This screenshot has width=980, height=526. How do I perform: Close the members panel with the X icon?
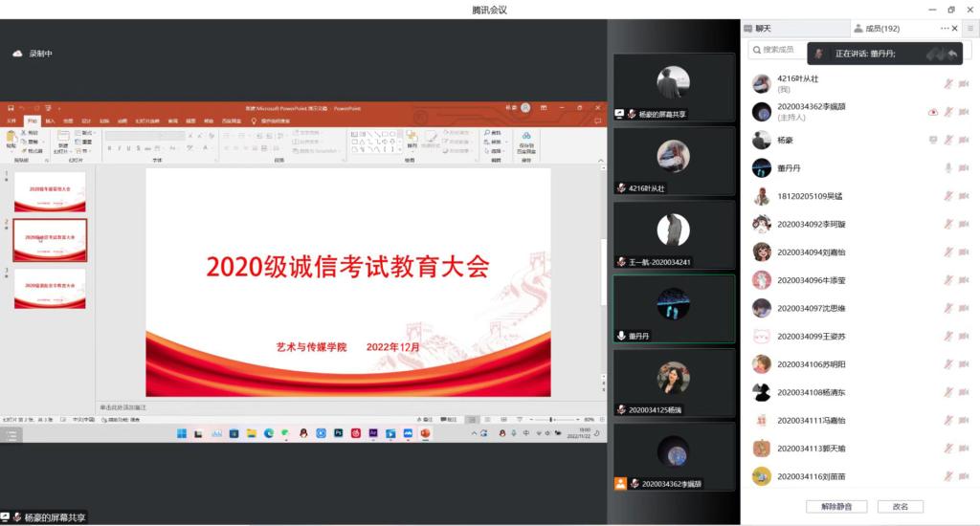[x=954, y=29]
